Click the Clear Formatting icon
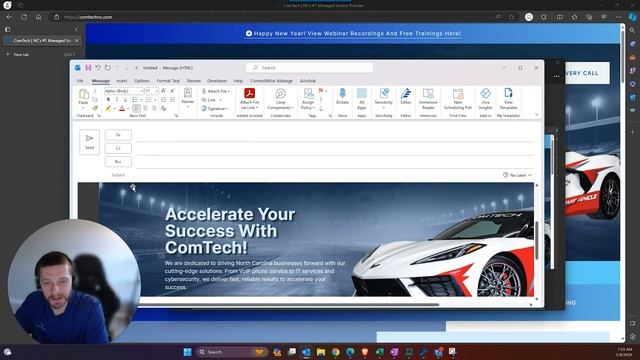 pos(164,109)
